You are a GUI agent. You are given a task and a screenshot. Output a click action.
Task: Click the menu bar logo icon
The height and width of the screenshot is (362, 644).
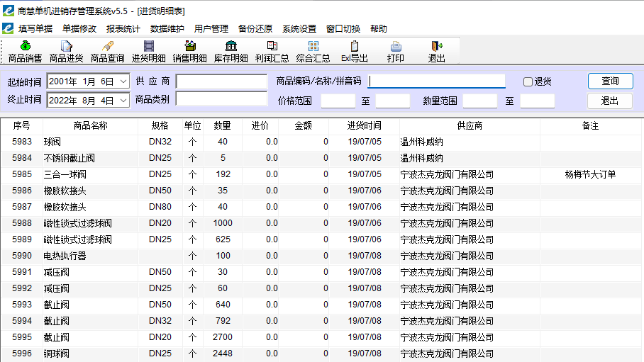click(x=8, y=28)
